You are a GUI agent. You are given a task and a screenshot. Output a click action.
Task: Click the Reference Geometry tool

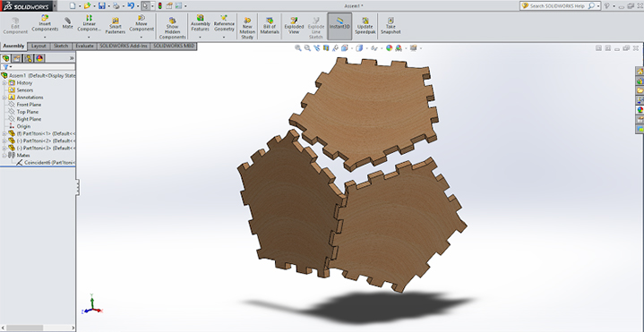[x=224, y=23]
